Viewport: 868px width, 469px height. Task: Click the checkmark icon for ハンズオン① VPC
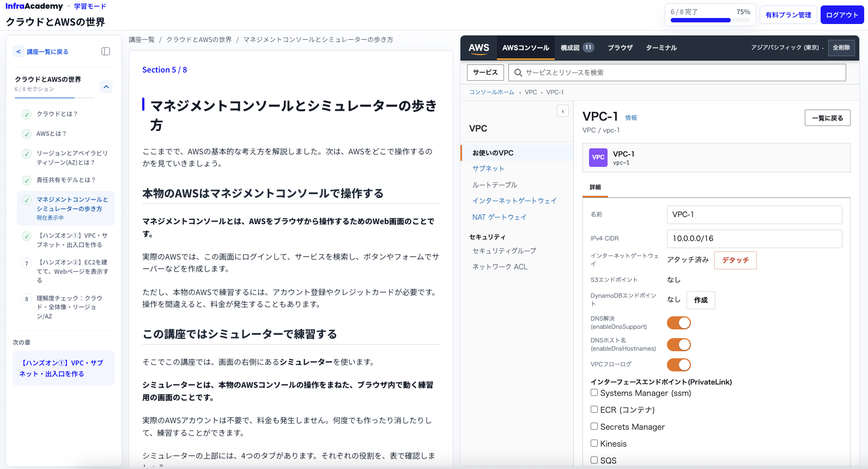tap(26, 236)
